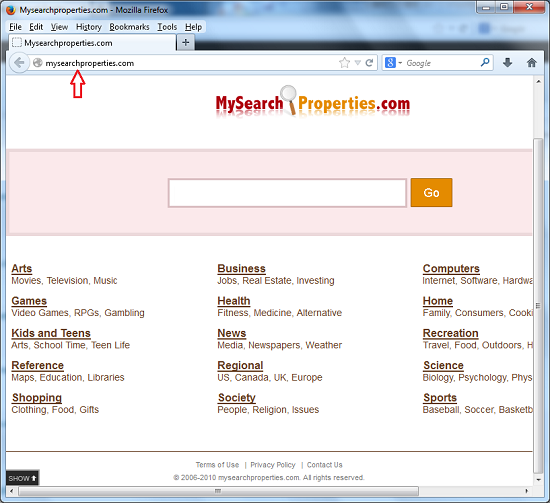This screenshot has width=550, height=503.
Task: Open the Edit menu
Action: (x=36, y=27)
